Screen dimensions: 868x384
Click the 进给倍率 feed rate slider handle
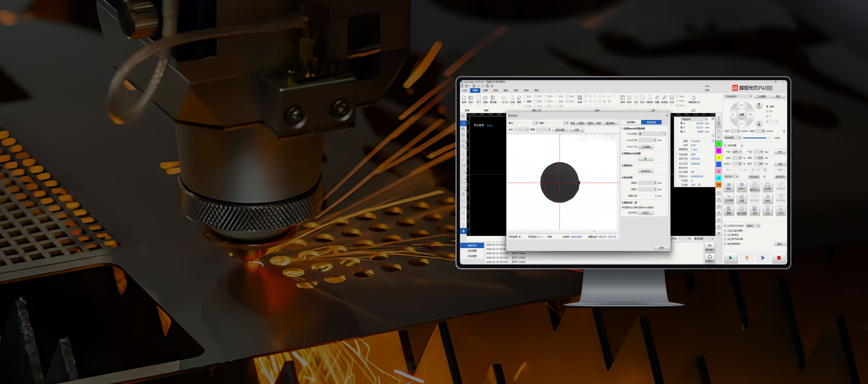pyautogui.click(x=767, y=138)
